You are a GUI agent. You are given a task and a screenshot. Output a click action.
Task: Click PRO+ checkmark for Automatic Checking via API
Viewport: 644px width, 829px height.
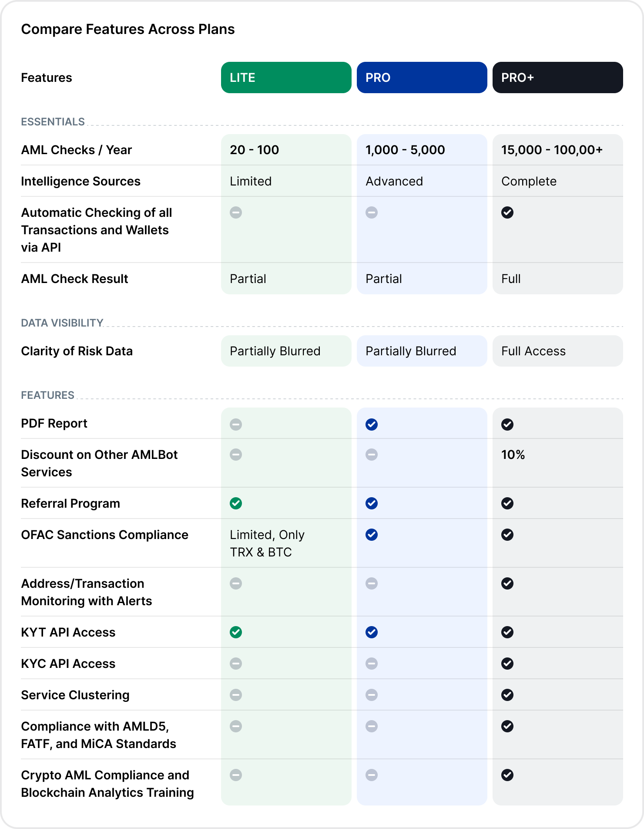pyautogui.click(x=507, y=212)
